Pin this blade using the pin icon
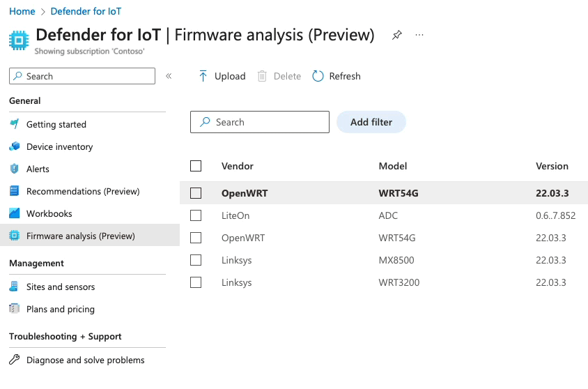The width and height of the screenshot is (588, 389). 396,36
